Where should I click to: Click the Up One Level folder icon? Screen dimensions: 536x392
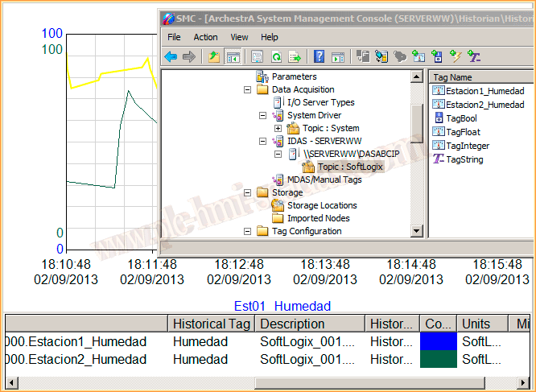coord(213,56)
